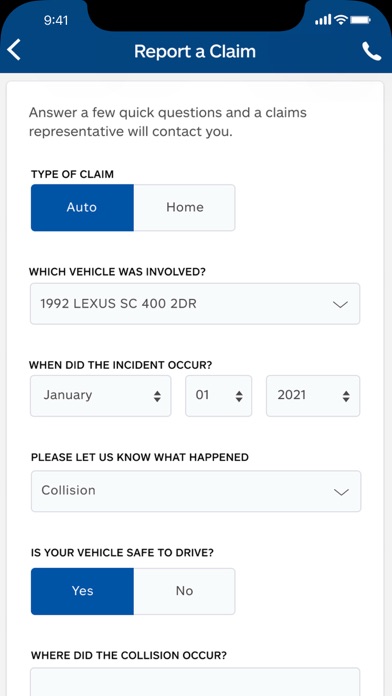Select Auto as type of claim
This screenshot has width=392, height=696.
click(x=82, y=208)
